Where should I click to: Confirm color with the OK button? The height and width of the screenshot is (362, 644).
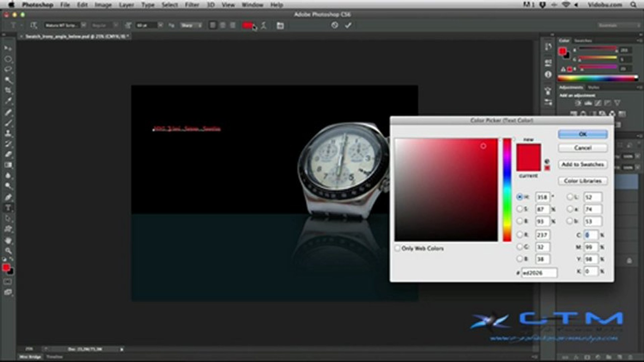(x=583, y=134)
